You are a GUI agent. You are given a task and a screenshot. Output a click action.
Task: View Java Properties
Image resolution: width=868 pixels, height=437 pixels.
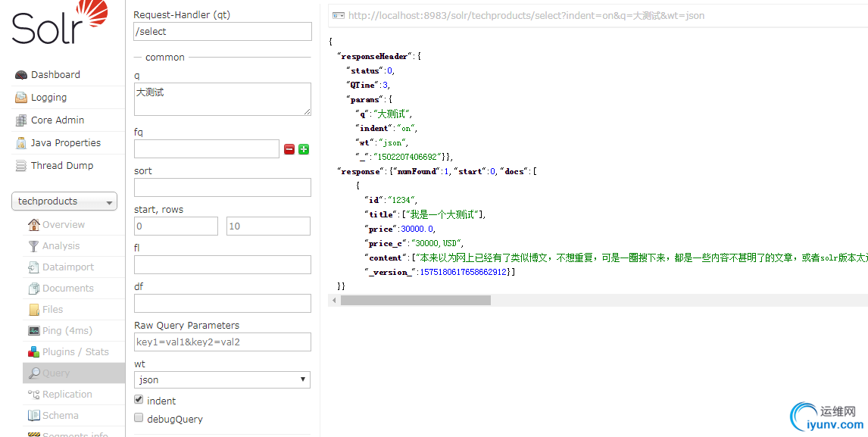click(66, 143)
